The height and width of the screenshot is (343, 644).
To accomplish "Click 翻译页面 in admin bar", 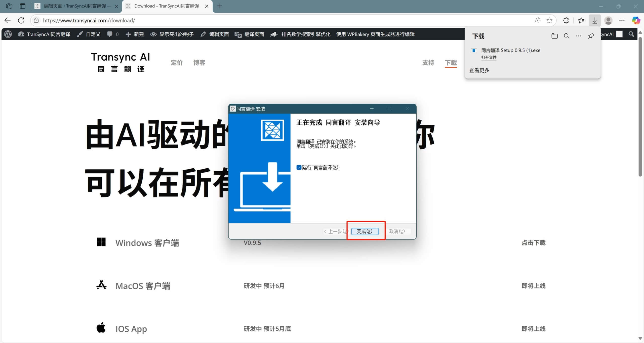I will [249, 34].
